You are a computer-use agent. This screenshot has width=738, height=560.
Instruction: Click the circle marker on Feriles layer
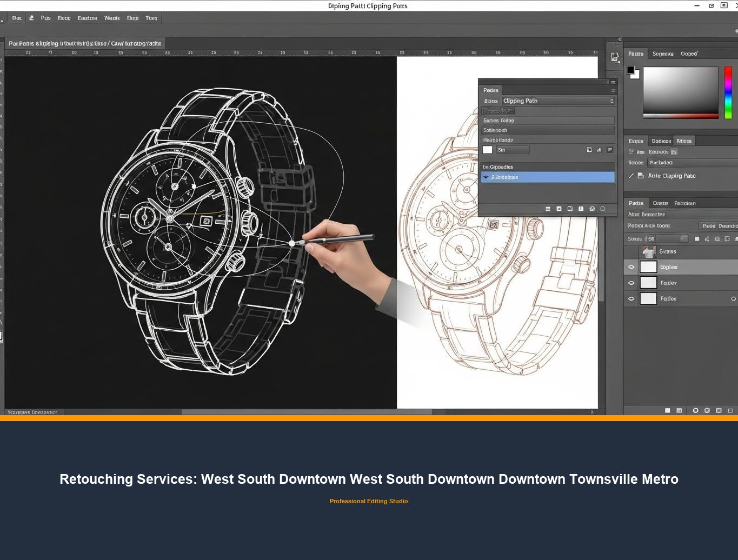pos(733,298)
